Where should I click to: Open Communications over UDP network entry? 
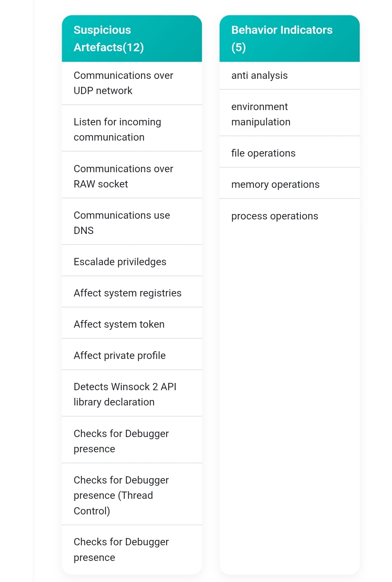pyautogui.click(x=132, y=83)
